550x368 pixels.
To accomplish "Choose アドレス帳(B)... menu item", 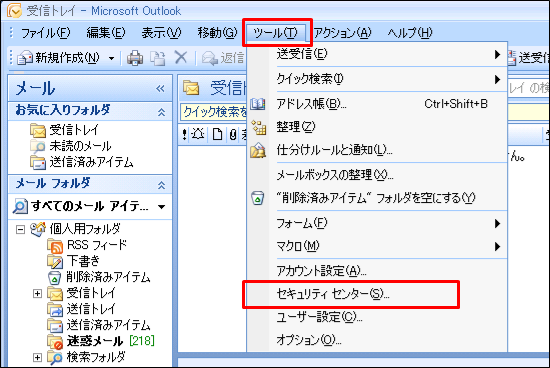I will 377,104.
